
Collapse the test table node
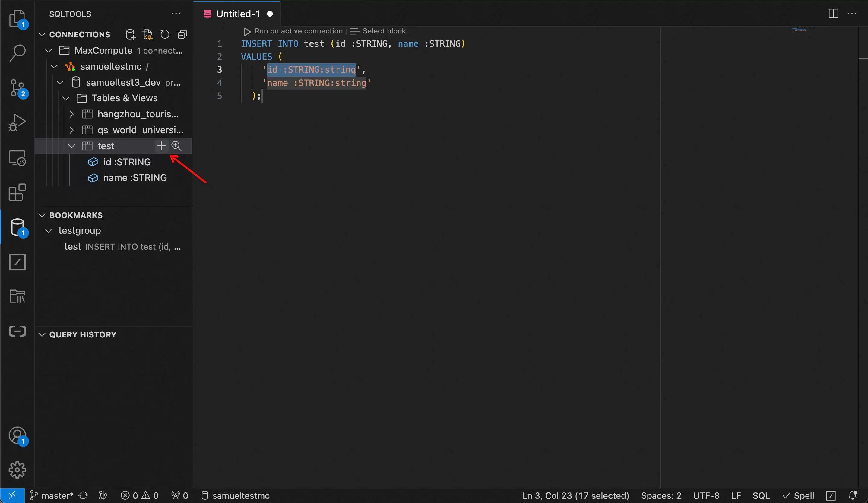tap(72, 146)
